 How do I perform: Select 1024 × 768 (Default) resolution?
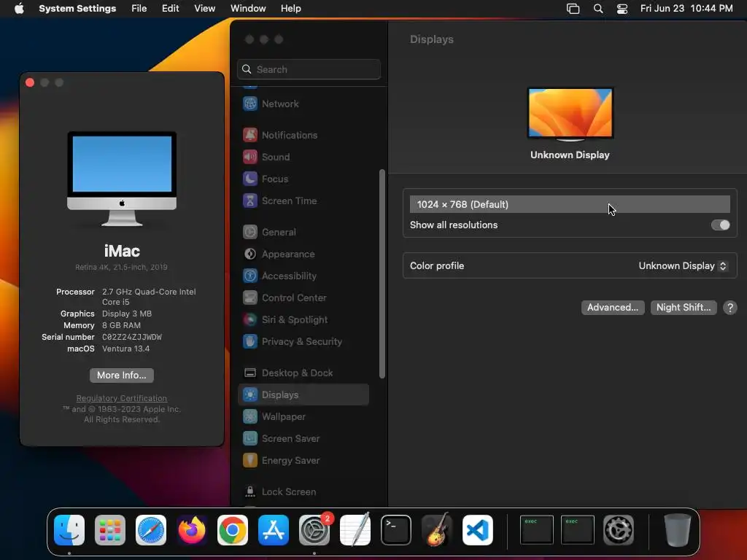pyautogui.click(x=570, y=204)
